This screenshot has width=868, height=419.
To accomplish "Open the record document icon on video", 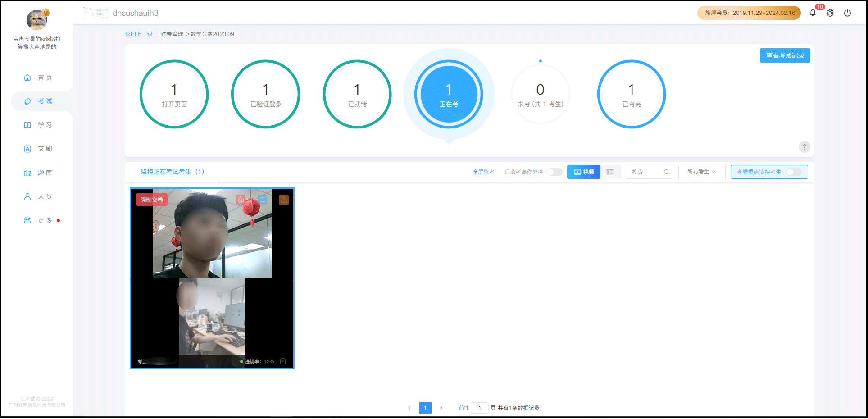I will (283, 361).
